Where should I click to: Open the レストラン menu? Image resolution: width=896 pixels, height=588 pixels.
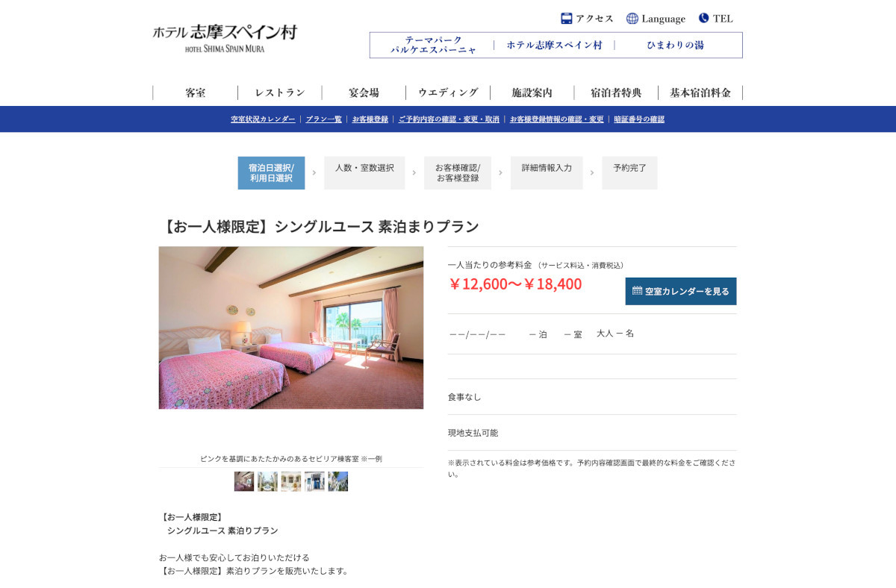coord(280,93)
